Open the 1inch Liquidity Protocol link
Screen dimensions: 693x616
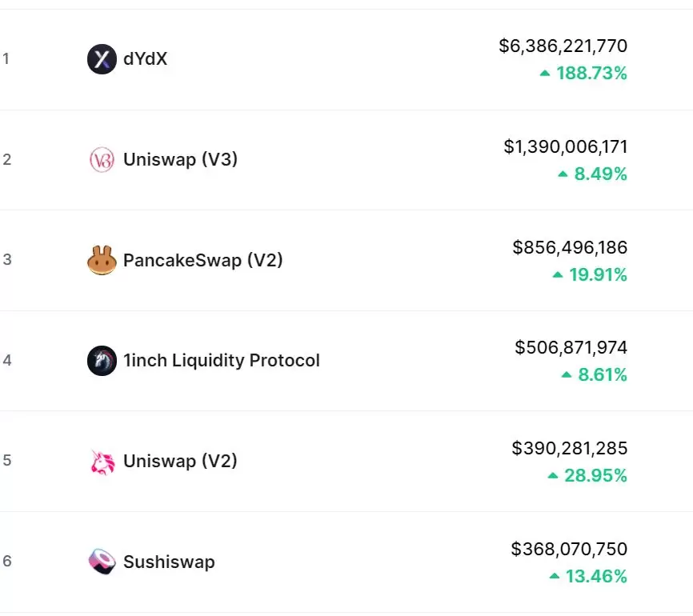coord(221,361)
